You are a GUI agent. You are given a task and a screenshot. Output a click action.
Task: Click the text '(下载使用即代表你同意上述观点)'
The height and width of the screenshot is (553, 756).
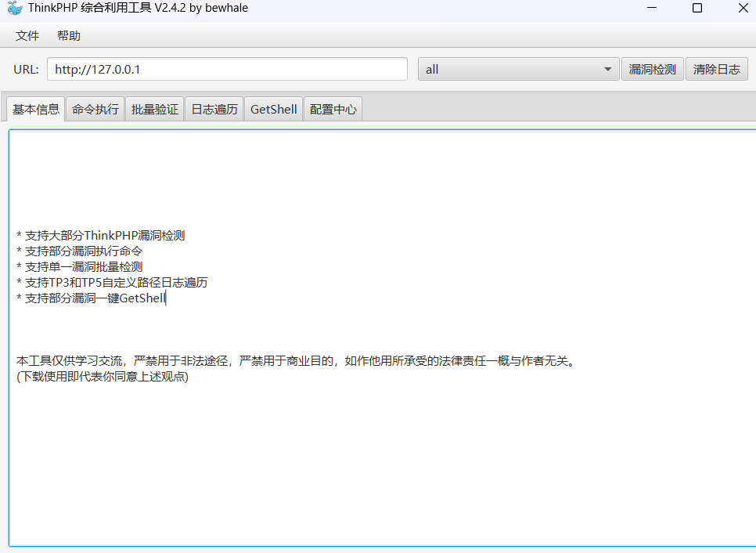point(103,377)
